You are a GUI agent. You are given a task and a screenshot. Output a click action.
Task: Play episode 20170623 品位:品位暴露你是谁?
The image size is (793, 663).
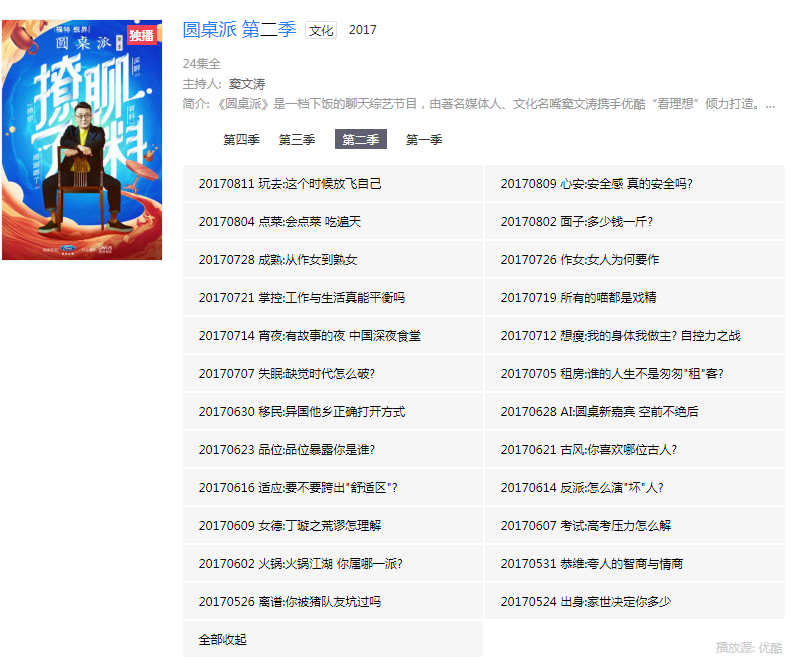point(333,450)
